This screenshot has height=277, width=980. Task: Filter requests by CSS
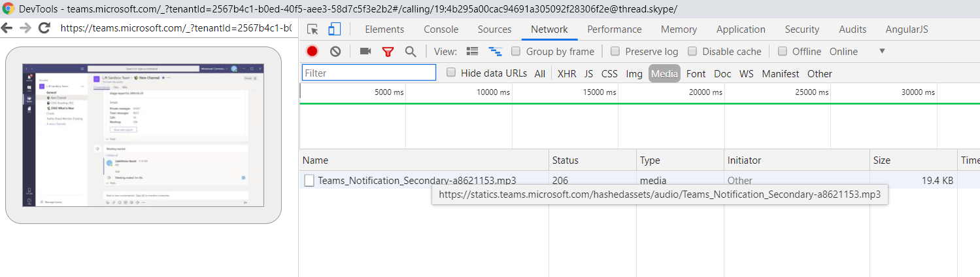609,73
